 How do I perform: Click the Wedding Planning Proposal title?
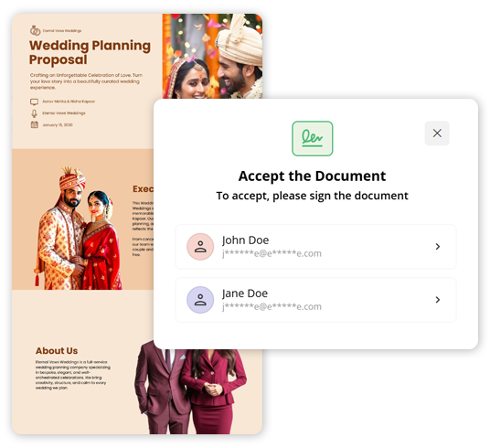coord(90,52)
